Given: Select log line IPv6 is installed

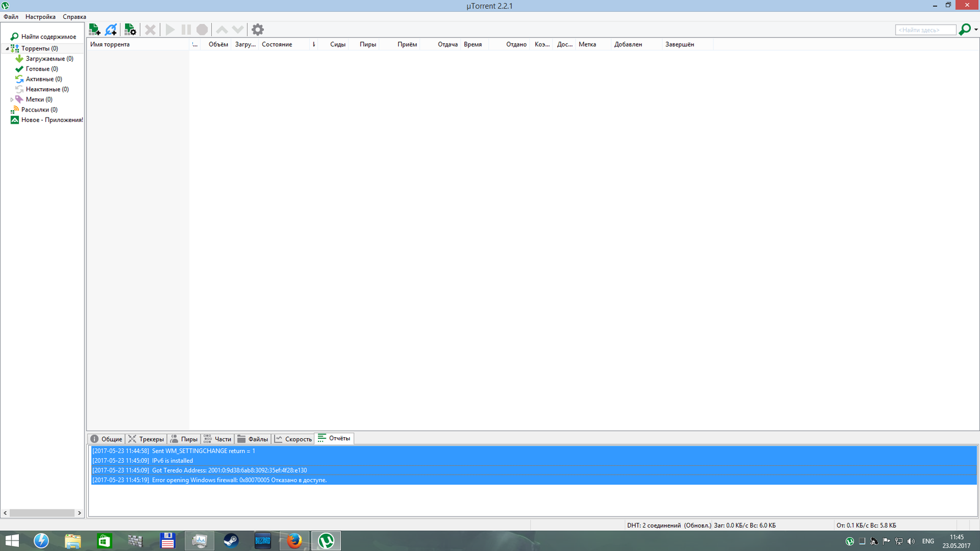Looking at the screenshot, I should click(533, 460).
